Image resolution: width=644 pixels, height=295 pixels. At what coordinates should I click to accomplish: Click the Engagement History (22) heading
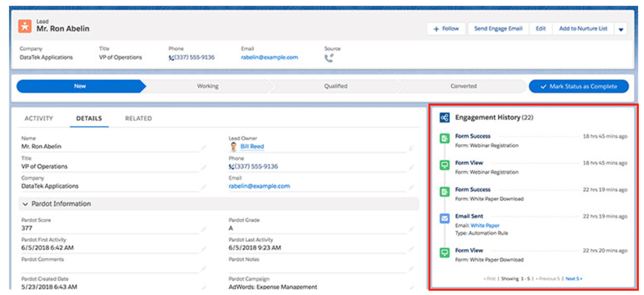[x=494, y=117]
